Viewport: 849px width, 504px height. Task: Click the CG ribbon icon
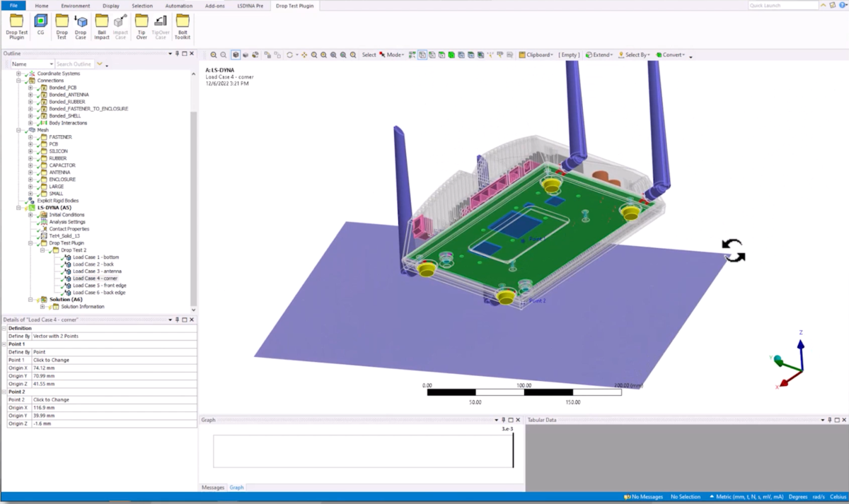(40, 25)
